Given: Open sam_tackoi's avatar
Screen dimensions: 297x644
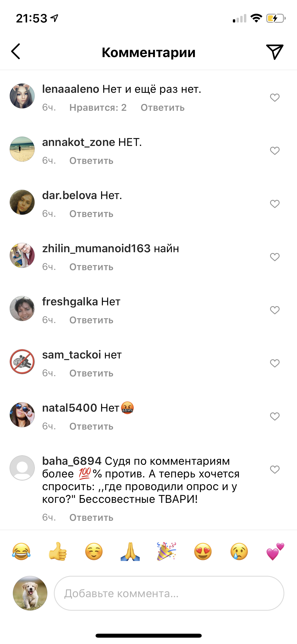Looking at the screenshot, I should pyautogui.click(x=22, y=362).
